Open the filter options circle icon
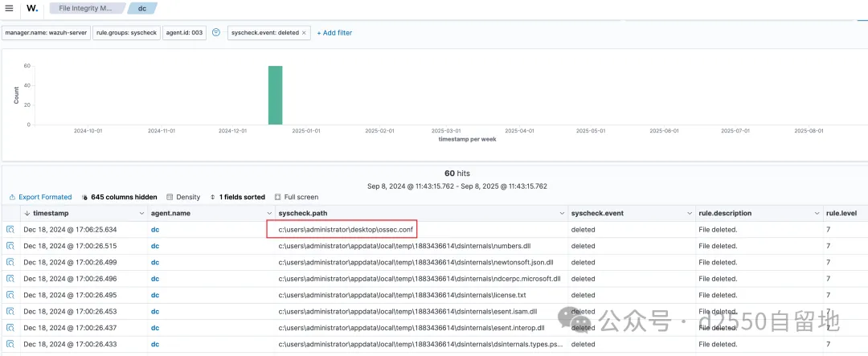868x356 pixels. click(x=216, y=33)
